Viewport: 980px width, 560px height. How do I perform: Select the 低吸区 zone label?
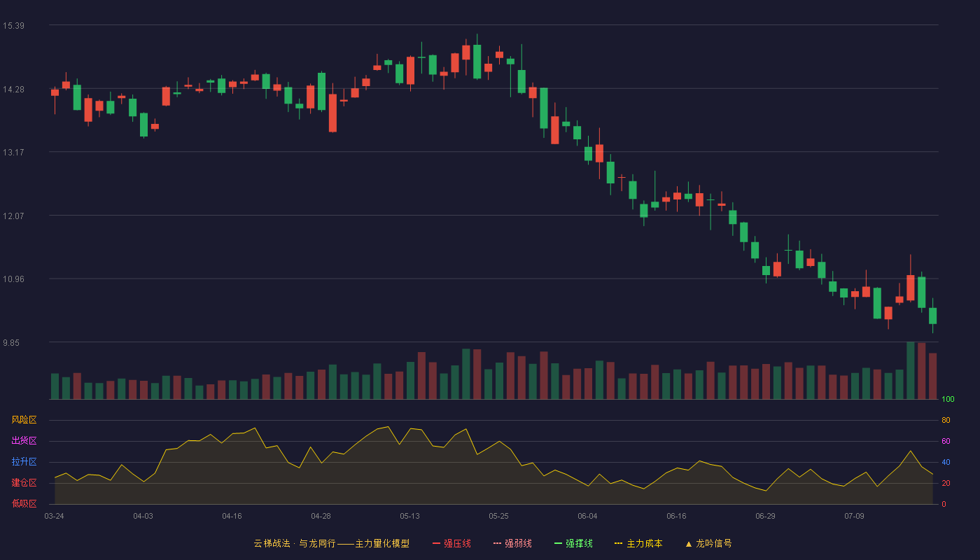(x=24, y=503)
